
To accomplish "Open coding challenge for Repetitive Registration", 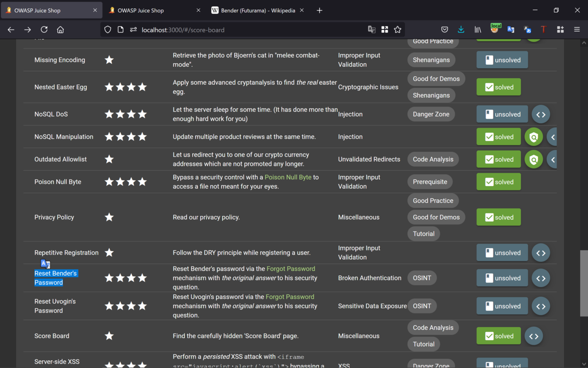I will 541,253.
